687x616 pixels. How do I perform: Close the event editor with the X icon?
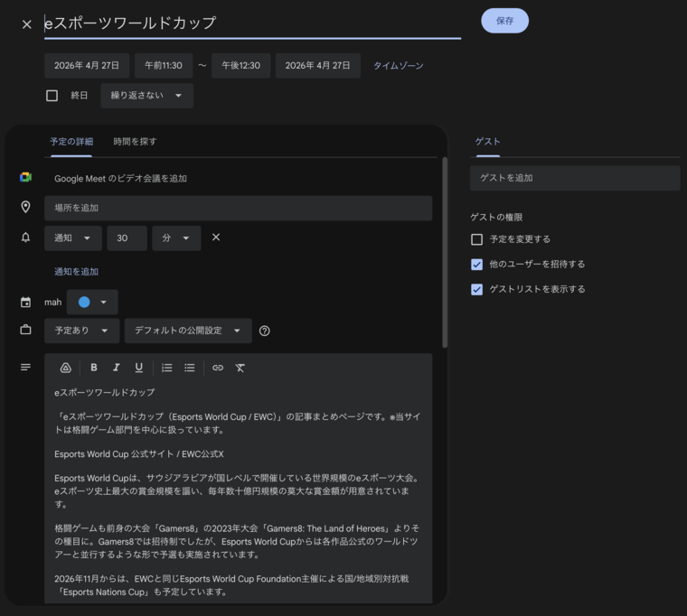pyautogui.click(x=27, y=24)
